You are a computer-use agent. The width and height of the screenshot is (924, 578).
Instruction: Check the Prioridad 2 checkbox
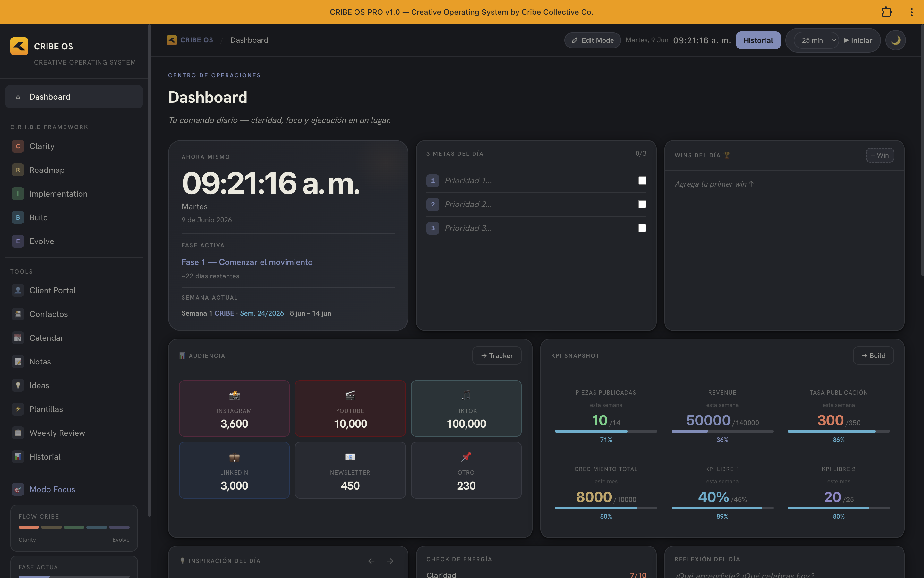click(642, 204)
